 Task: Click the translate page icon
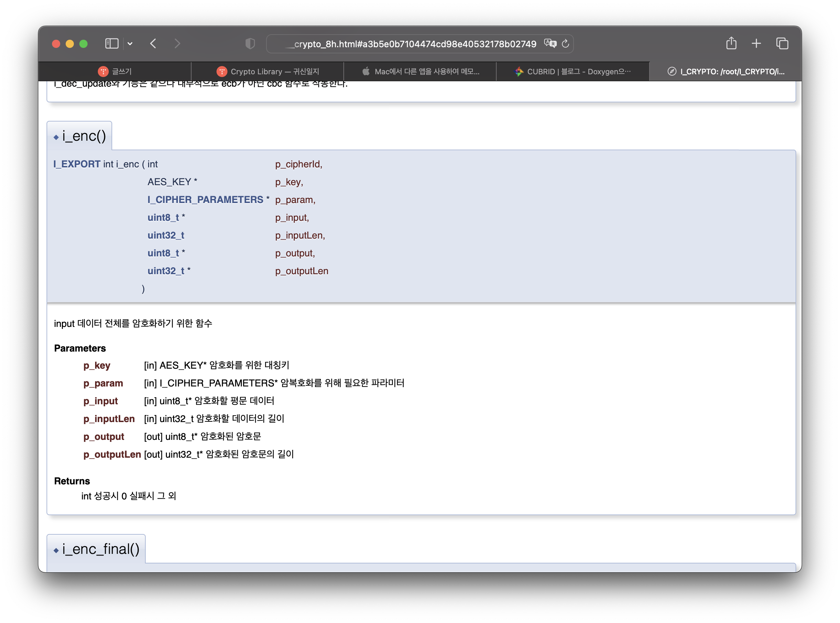click(x=550, y=44)
